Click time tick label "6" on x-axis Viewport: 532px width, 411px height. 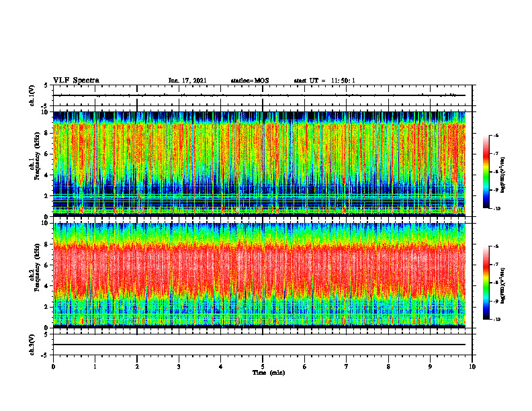[x=305, y=367]
